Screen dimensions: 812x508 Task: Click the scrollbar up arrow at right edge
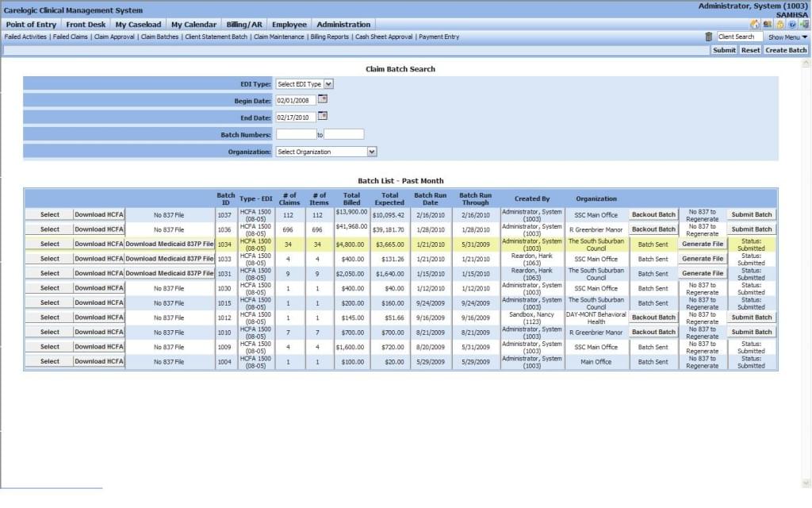tap(806, 63)
